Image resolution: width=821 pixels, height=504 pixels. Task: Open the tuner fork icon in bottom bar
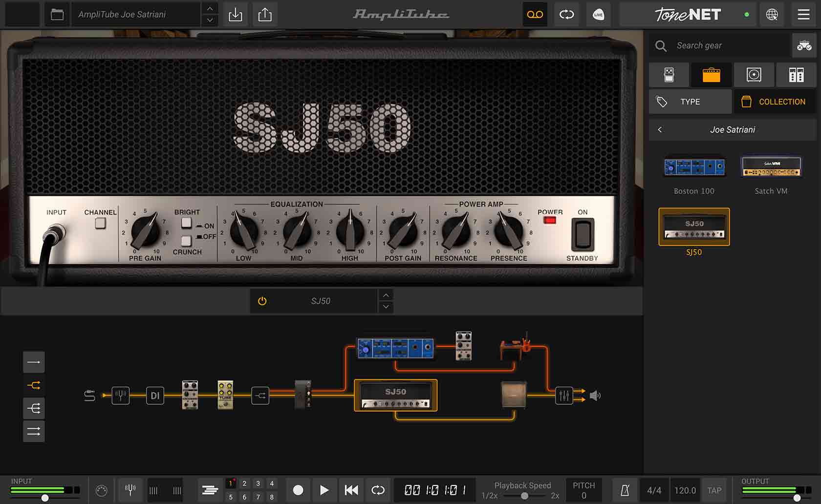click(130, 490)
